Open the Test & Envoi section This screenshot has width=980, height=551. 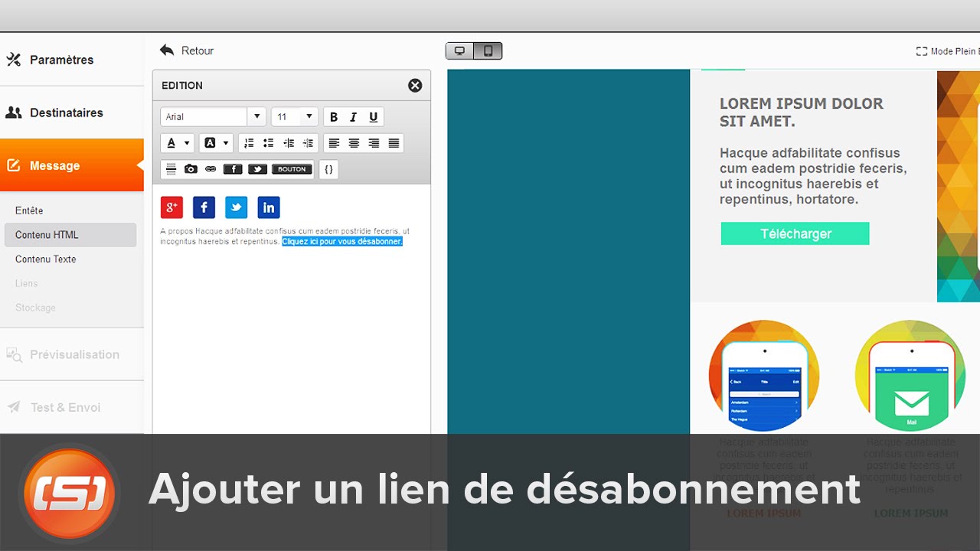coord(72,407)
